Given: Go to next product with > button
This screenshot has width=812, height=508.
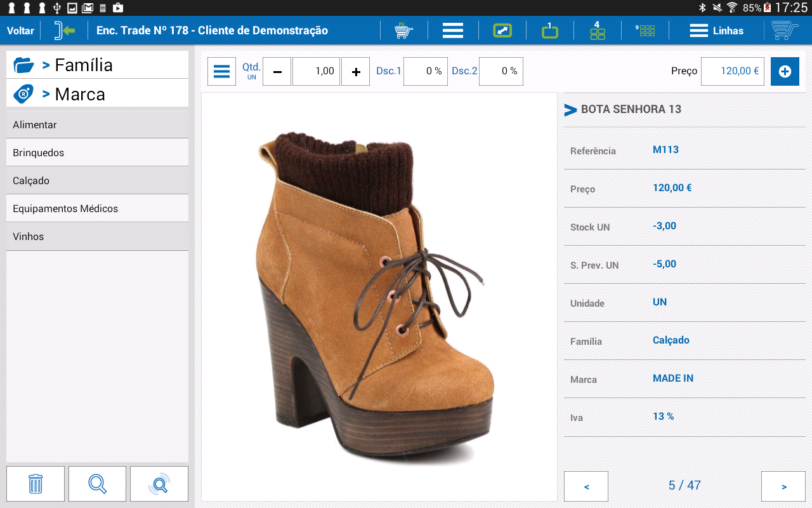Looking at the screenshot, I should [x=783, y=486].
